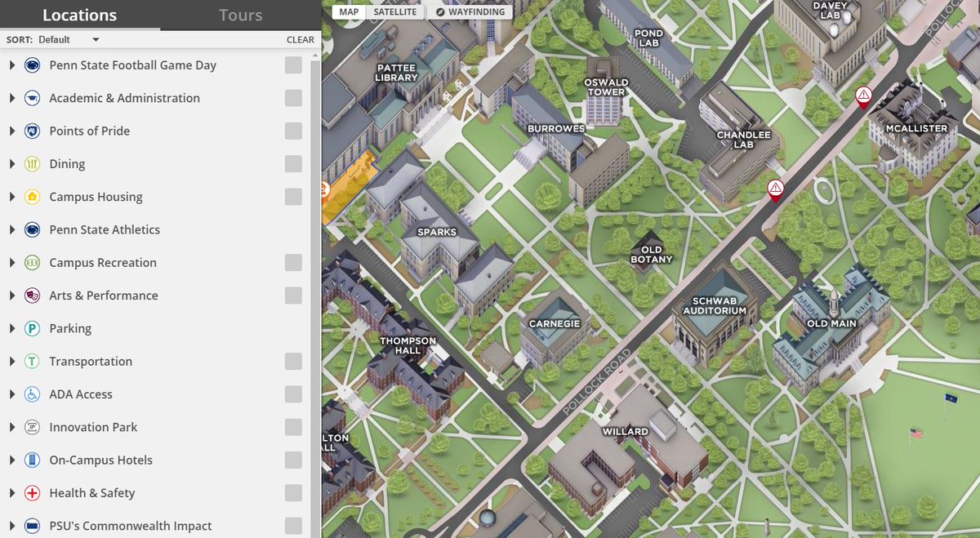
Task: Expand the Parking category arrow
Action: [12, 328]
